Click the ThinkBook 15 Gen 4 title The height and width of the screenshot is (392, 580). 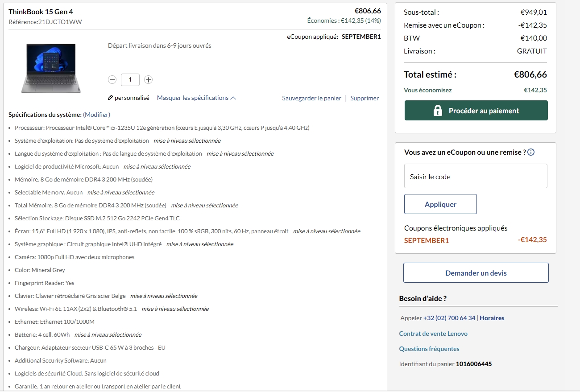[x=41, y=12]
